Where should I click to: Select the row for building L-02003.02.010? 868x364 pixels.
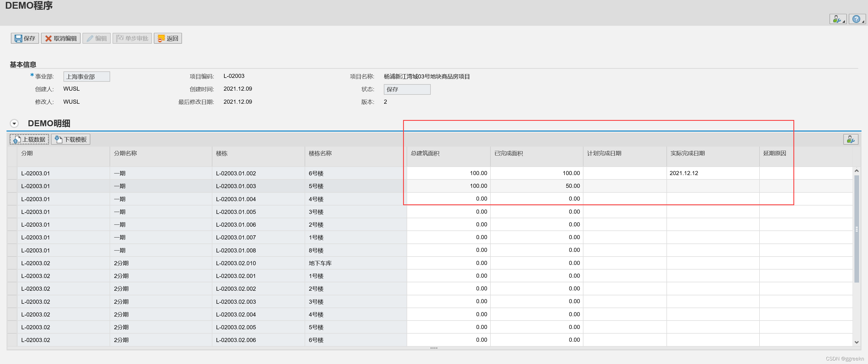tap(12, 263)
